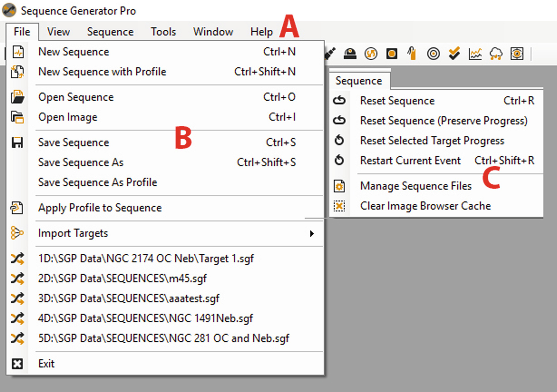Open the Tools menu
Viewport: 557px width, 392px height.
click(163, 32)
